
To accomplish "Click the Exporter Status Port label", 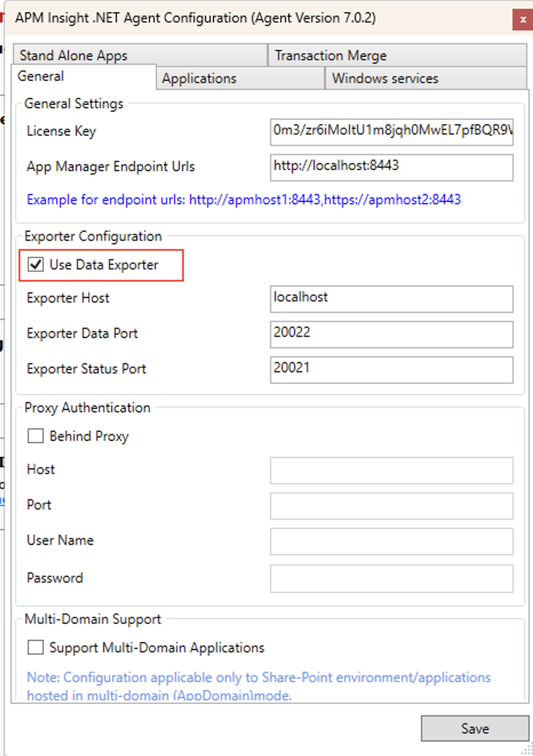I will (x=86, y=369).
